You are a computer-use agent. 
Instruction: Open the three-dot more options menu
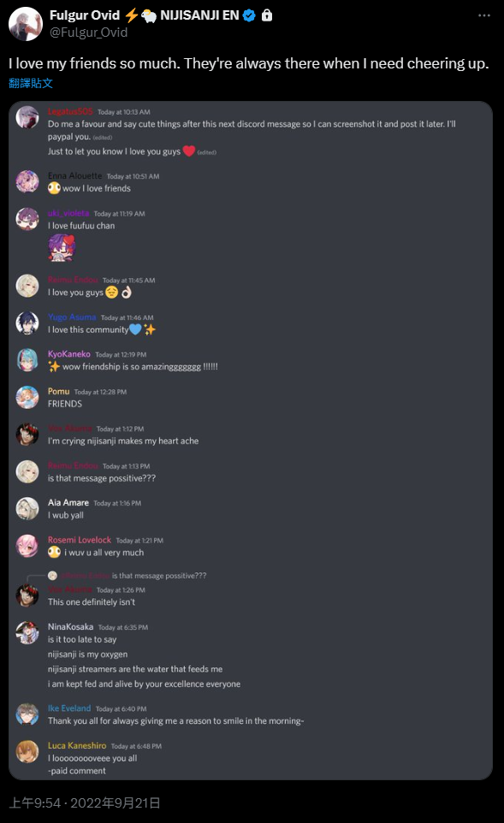click(484, 15)
